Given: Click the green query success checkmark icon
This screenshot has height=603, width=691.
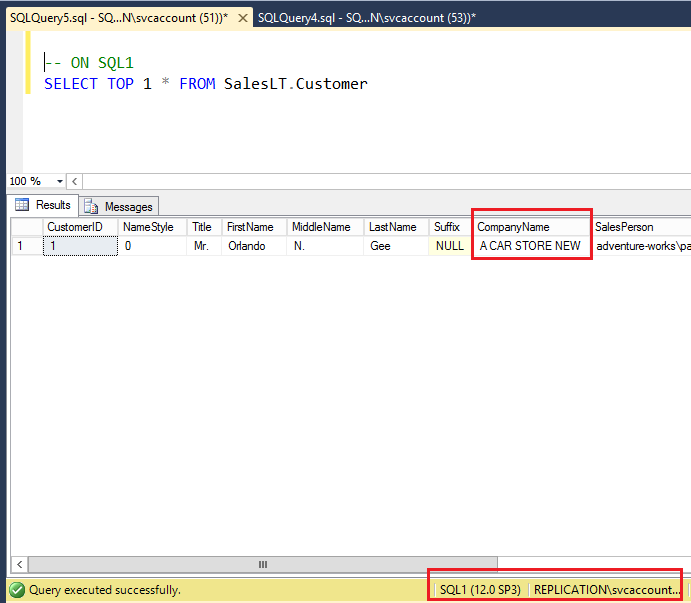Looking at the screenshot, I should (16, 590).
